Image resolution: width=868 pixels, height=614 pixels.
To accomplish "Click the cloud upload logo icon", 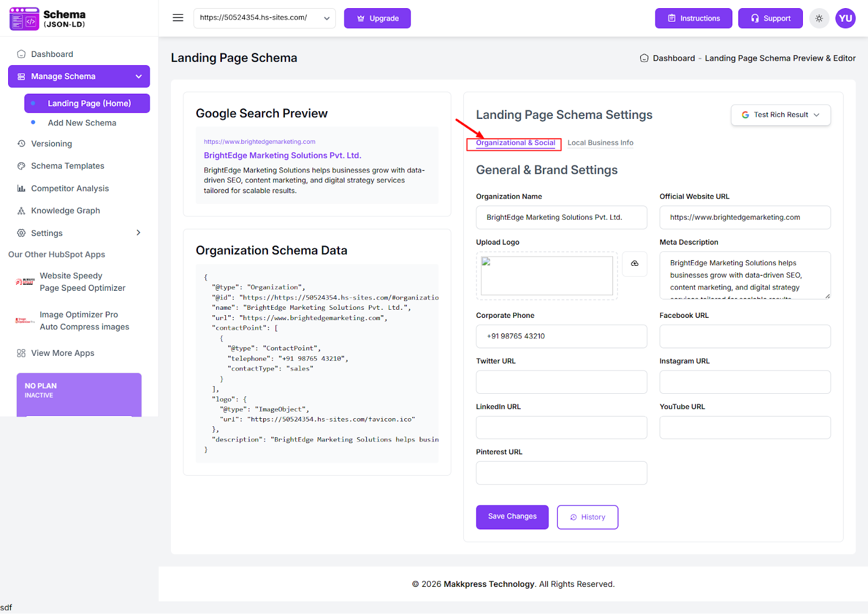I will [634, 264].
